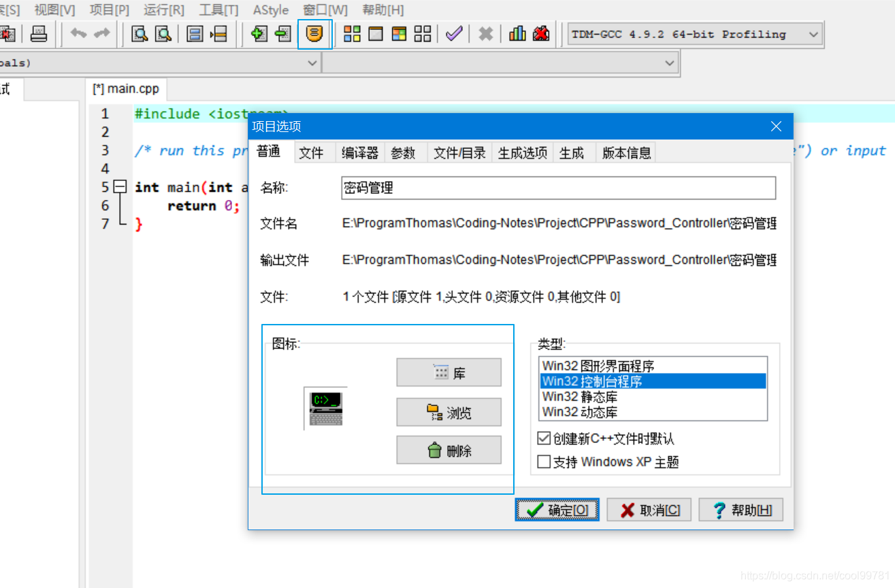
Task: Open the AStyle menu
Action: (x=270, y=10)
